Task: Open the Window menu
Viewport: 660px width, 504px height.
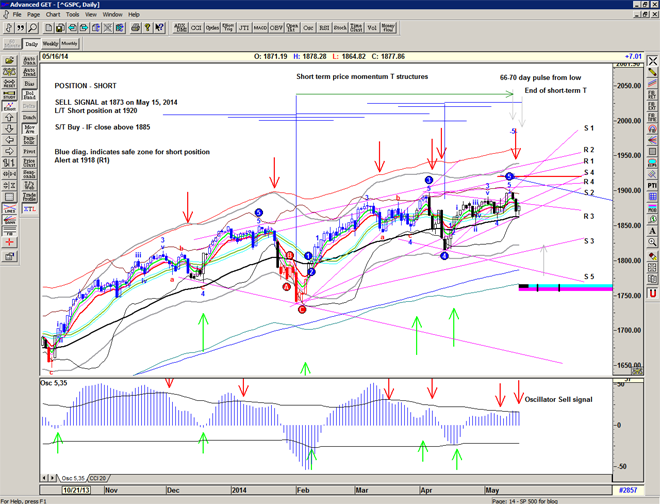Action: pyautogui.click(x=112, y=15)
